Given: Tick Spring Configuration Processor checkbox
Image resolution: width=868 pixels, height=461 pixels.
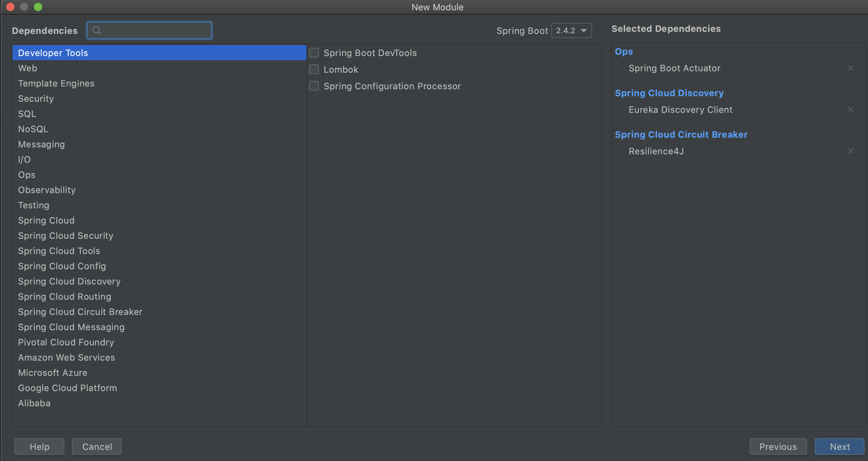Looking at the screenshot, I should pyautogui.click(x=314, y=86).
